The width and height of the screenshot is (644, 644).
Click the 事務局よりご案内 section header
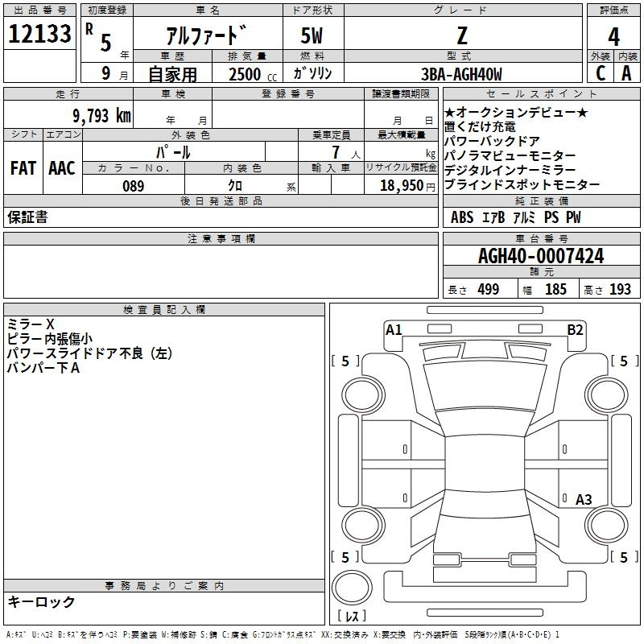[164, 586]
